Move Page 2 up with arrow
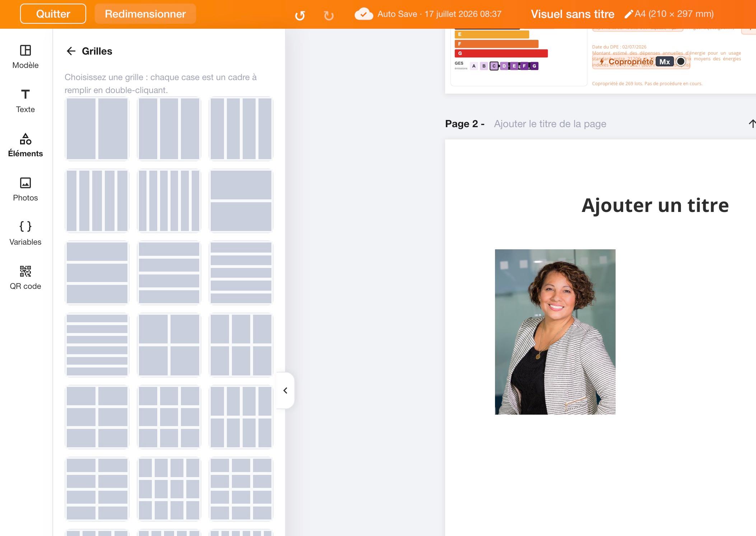 coord(752,124)
